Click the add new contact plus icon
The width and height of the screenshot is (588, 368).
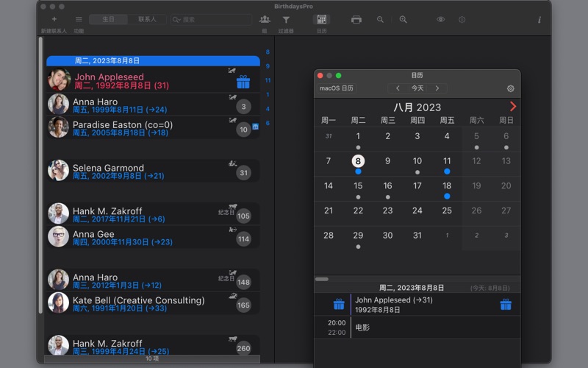[54, 19]
